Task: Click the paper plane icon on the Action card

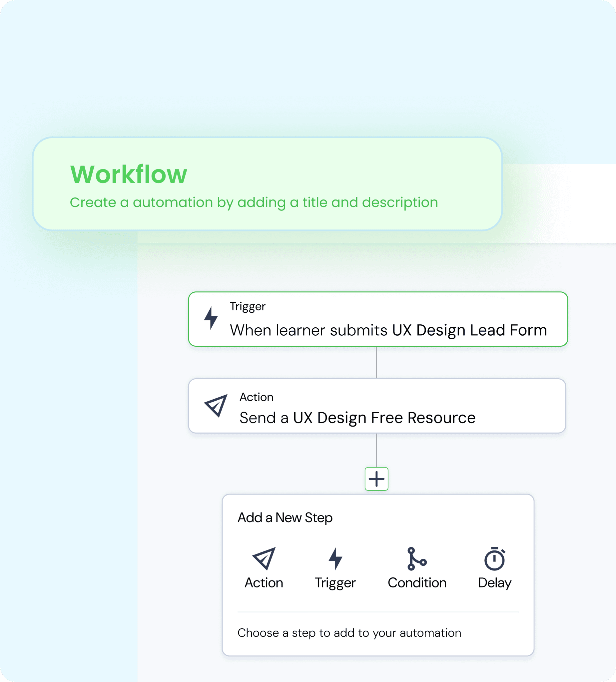Action: pos(216,405)
